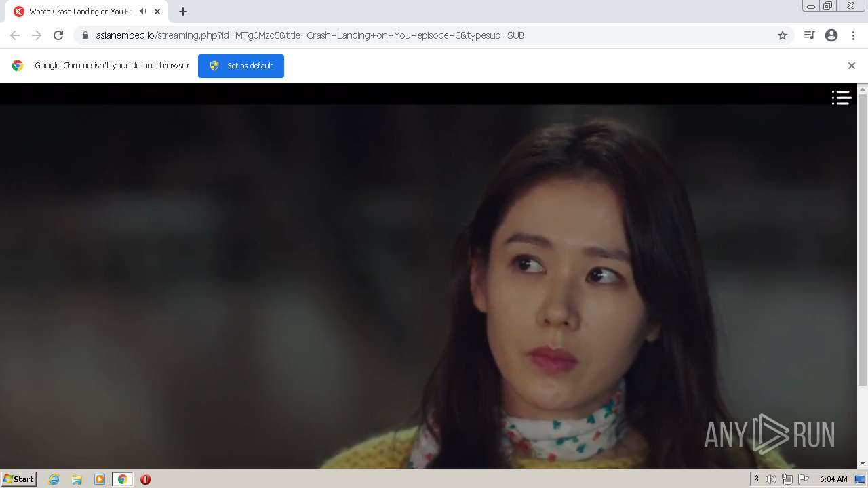Open the red Opera icon in taskbar
Screen dimensions: 868x488
point(145,479)
